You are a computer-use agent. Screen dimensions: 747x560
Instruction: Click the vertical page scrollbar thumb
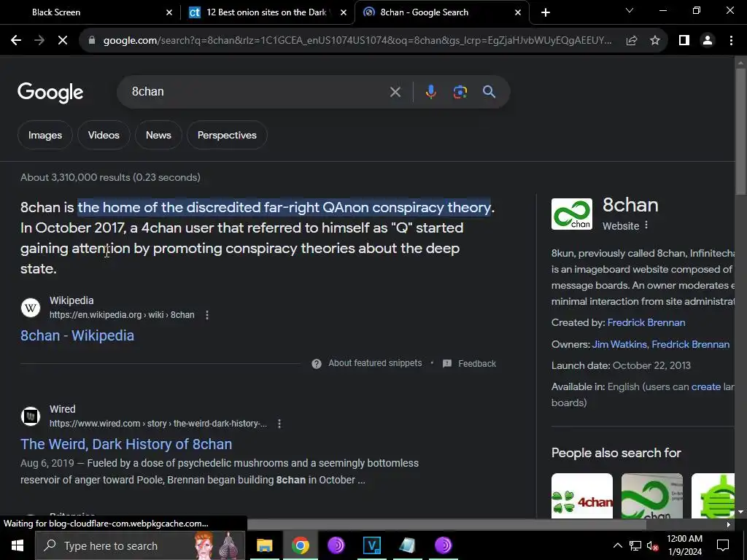tap(740, 131)
